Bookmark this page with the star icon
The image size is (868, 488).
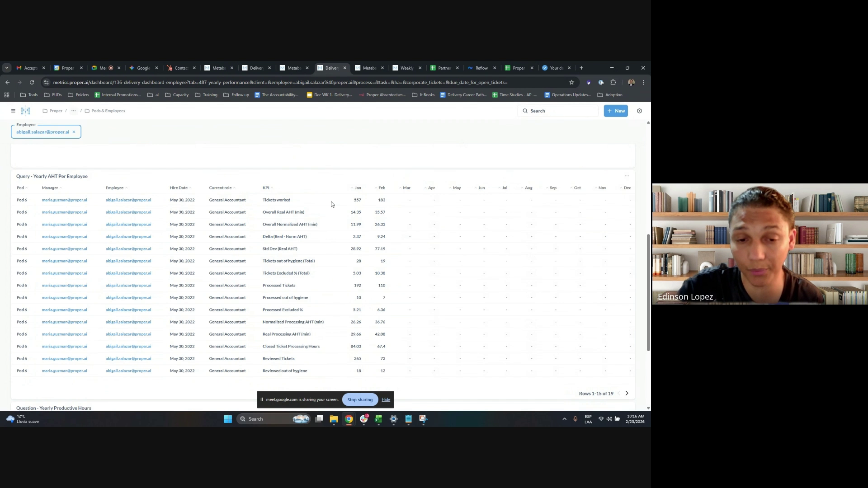pos(571,82)
